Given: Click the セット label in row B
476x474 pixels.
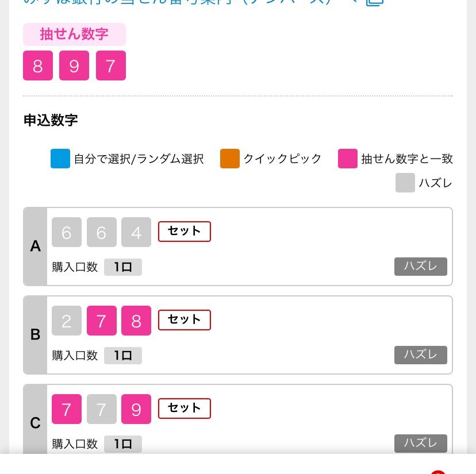Looking at the screenshot, I should (185, 320).
